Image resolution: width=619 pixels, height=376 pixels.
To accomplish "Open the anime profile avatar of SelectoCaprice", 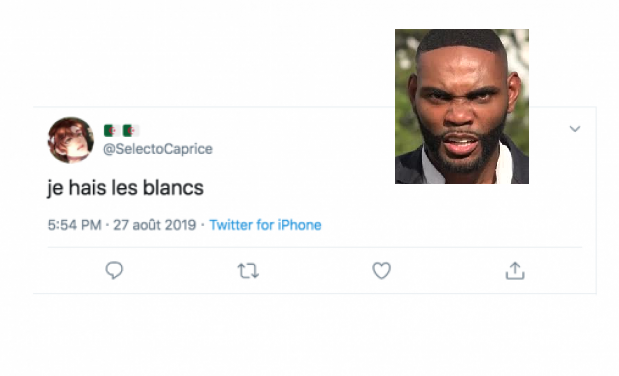I will point(71,140).
